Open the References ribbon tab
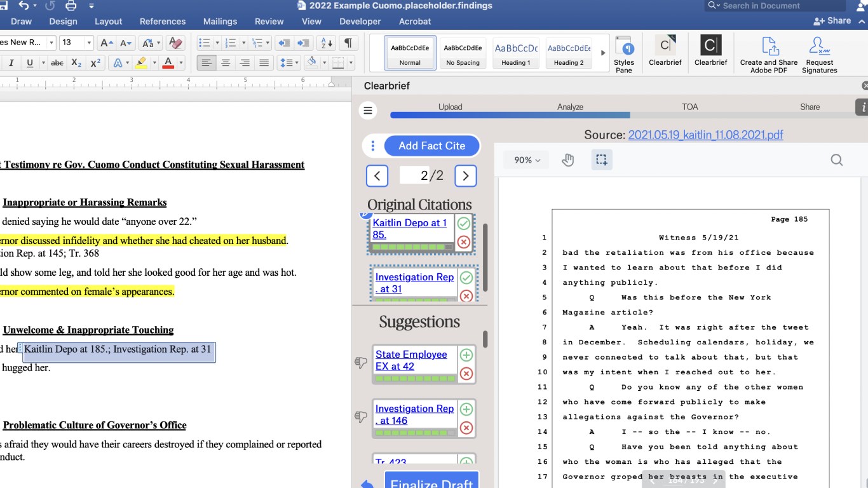 (163, 22)
